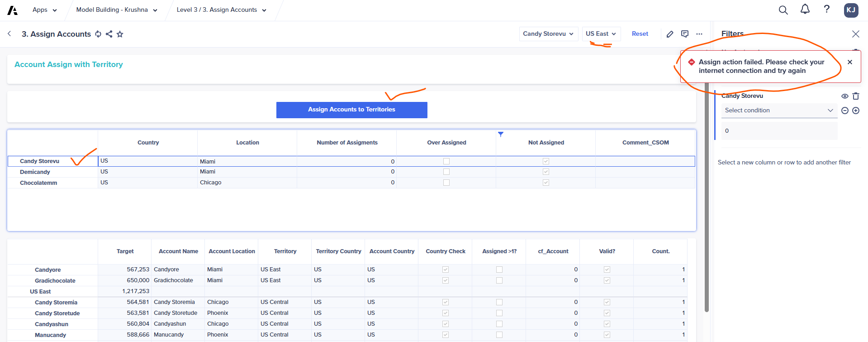The image size is (868, 342).
Task: Remove filter condition with minus icon
Action: [845, 111]
